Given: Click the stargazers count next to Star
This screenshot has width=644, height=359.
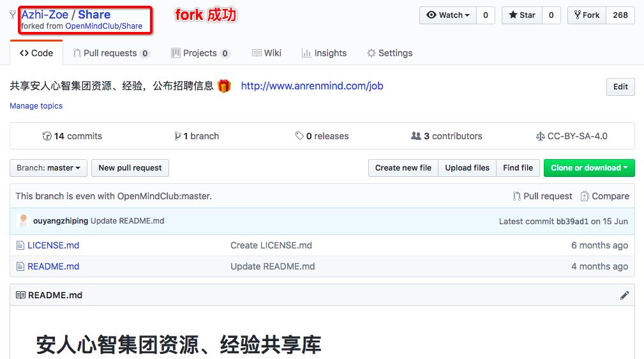Looking at the screenshot, I should pos(551,15).
